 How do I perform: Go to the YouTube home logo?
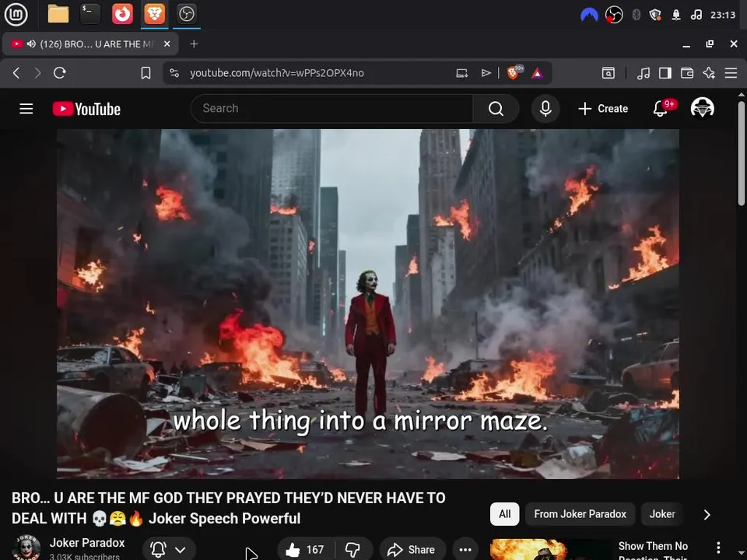point(86,109)
